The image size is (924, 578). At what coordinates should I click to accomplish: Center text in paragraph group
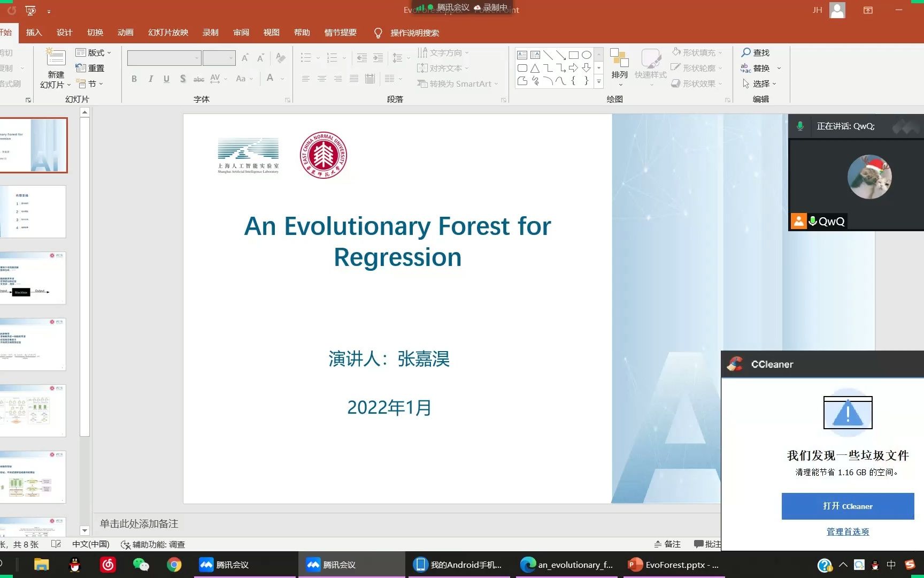click(x=322, y=79)
